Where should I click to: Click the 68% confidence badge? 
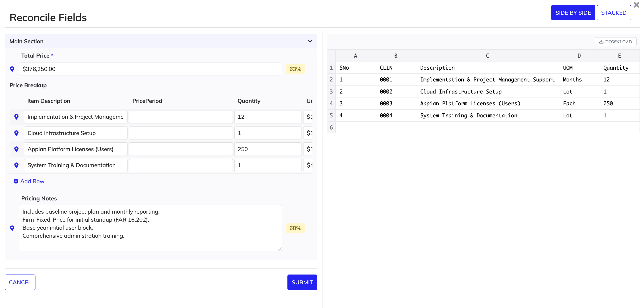point(295,228)
